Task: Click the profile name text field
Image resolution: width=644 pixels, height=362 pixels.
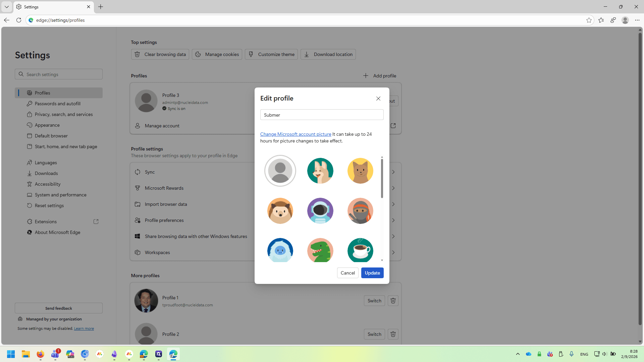Action: click(x=322, y=115)
